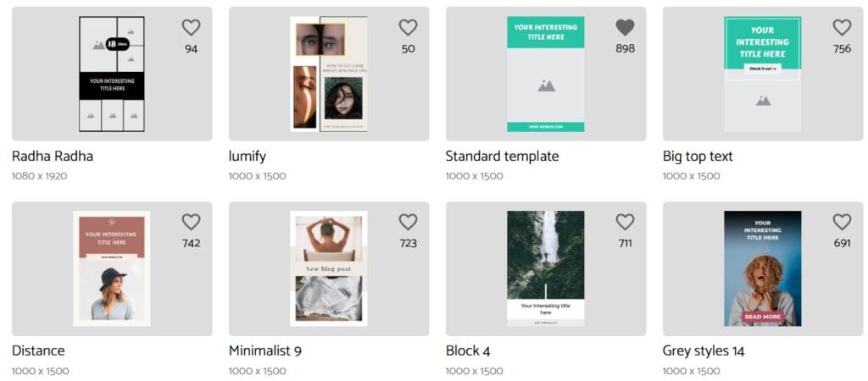
Task: Select the Big top text preview
Action: coord(763,75)
